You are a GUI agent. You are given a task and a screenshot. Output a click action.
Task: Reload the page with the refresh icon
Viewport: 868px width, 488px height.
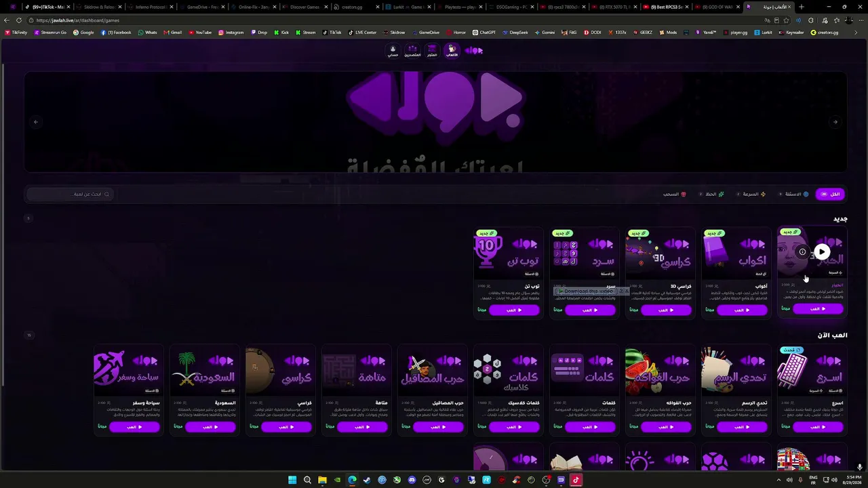click(18, 20)
